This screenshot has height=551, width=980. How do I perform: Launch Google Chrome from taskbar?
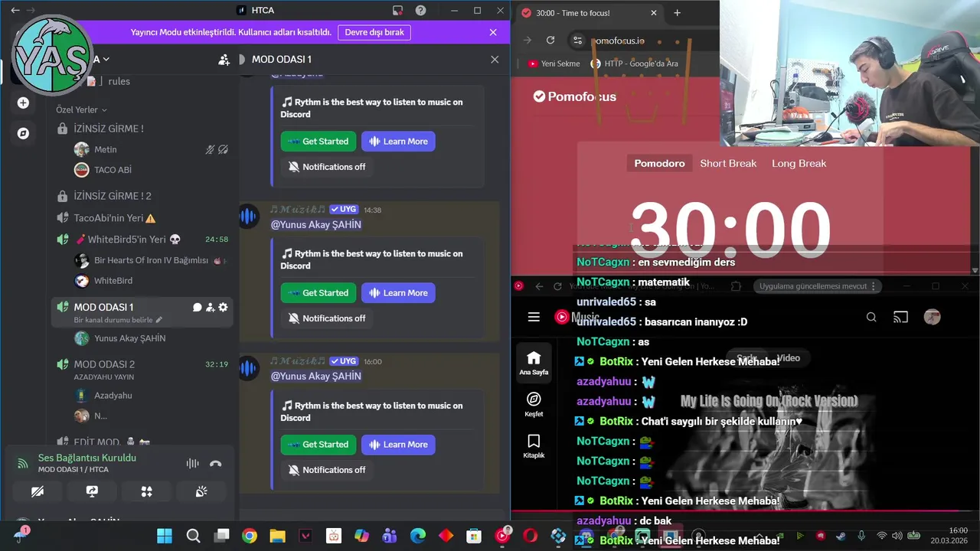[250, 536]
